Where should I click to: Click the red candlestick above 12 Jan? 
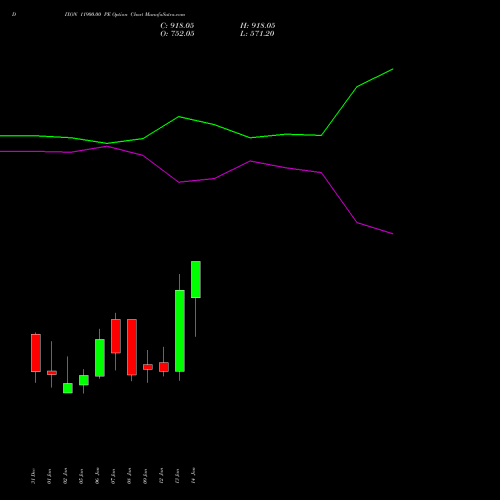[x=164, y=367]
